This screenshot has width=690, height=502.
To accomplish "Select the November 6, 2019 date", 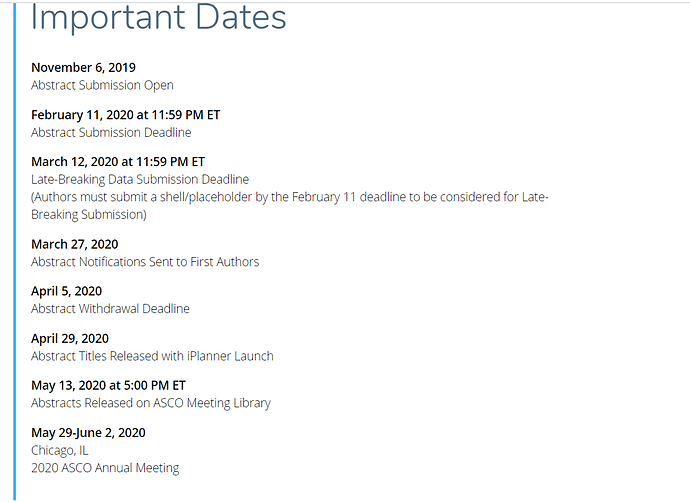I will (83, 67).
